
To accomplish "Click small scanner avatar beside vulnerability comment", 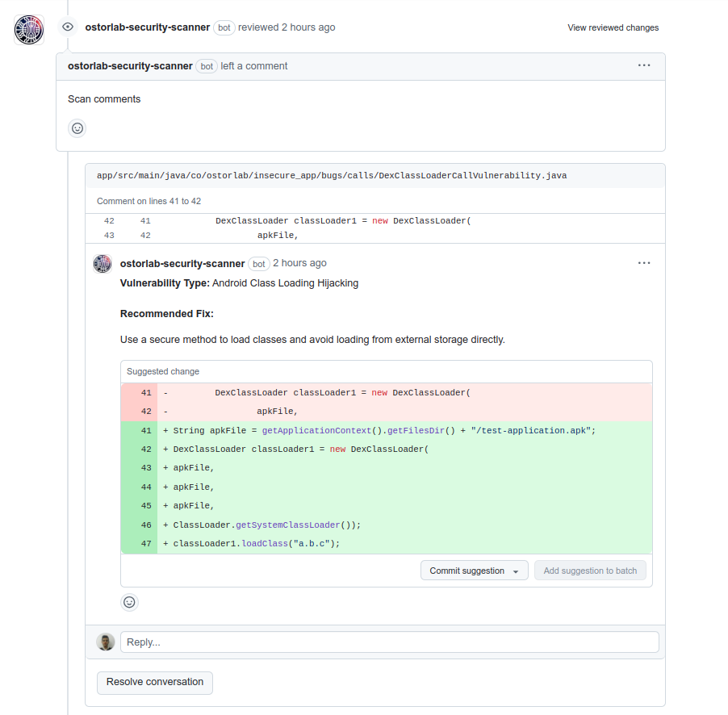I will click(x=103, y=264).
